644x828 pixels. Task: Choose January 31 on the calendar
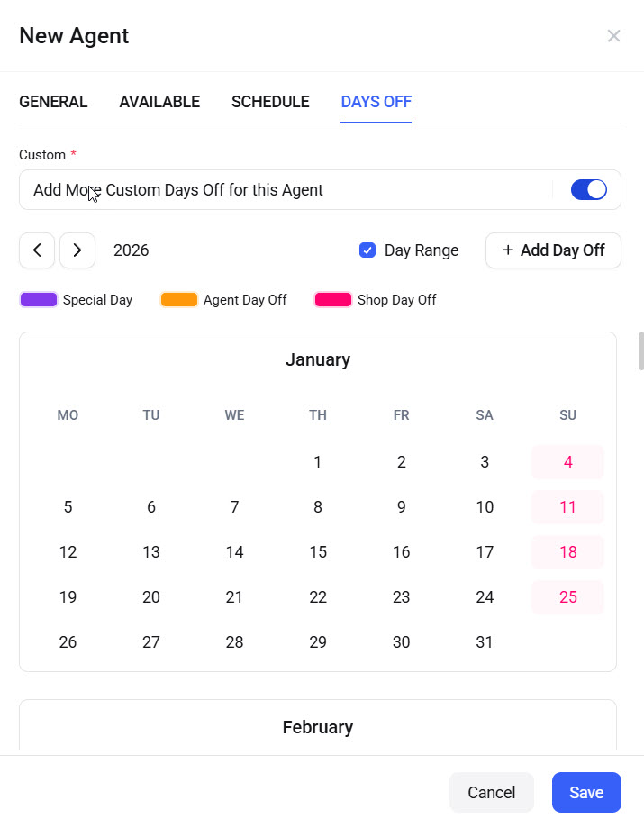(x=485, y=642)
